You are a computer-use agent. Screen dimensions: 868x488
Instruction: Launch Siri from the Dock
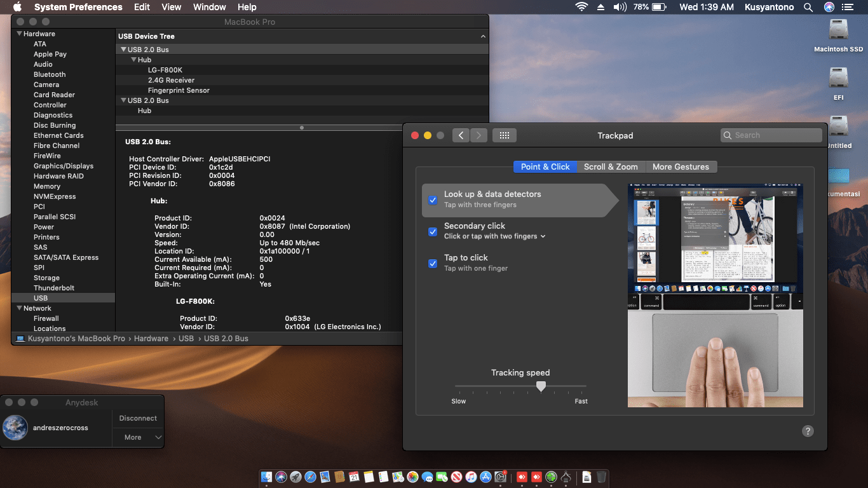[281, 477]
